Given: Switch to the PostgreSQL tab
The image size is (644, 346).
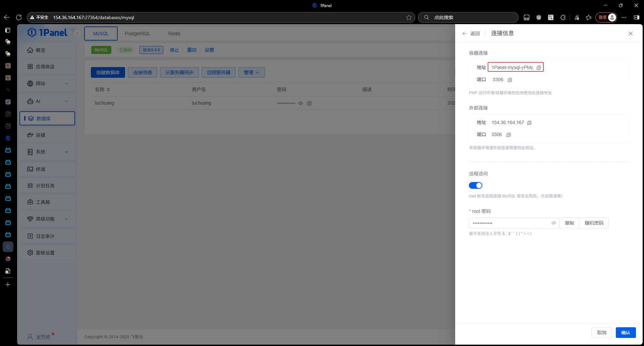Looking at the screenshot, I should [x=137, y=34].
